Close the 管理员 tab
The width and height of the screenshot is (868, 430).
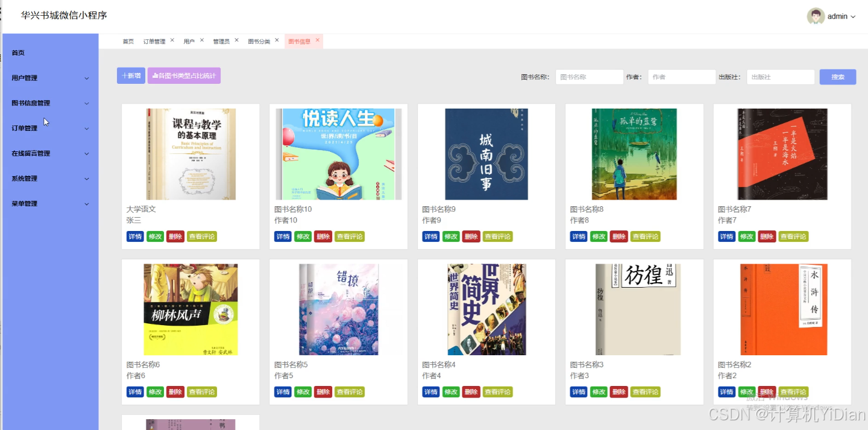coord(236,40)
